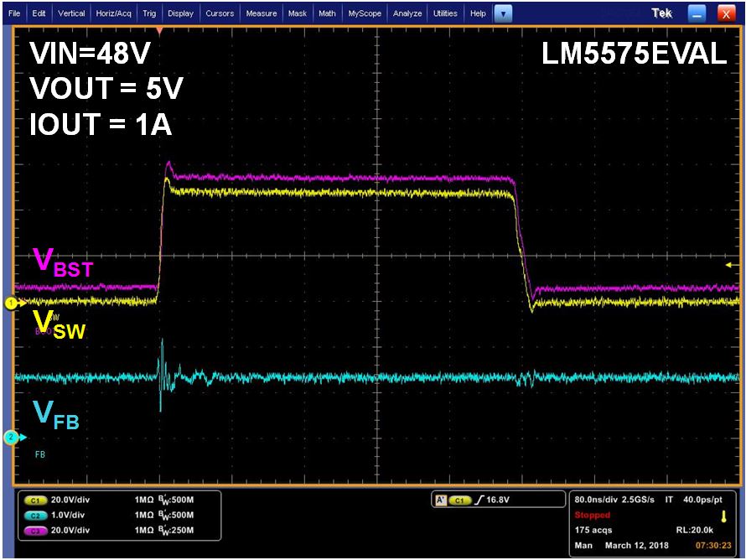The height and width of the screenshot is (560, 746).
Task: Open the Analyze menu
Action: click(x=407, y=13)
